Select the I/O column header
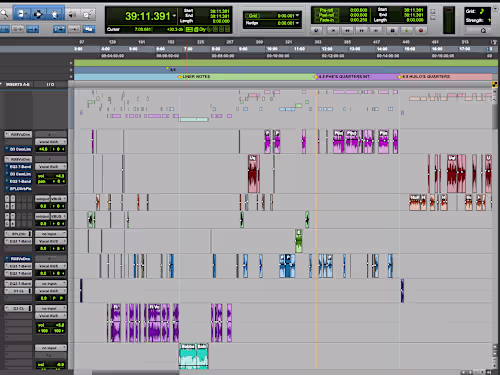 pos(50,85)
